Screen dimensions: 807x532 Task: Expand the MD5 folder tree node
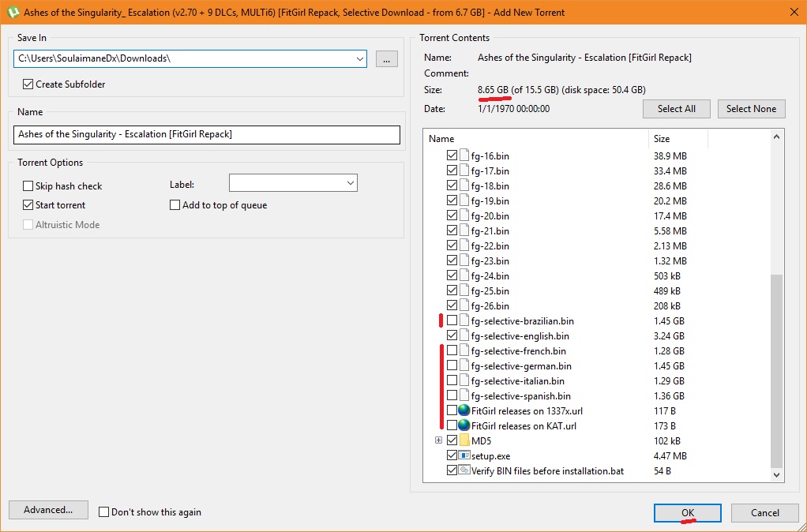pos(439,440)
